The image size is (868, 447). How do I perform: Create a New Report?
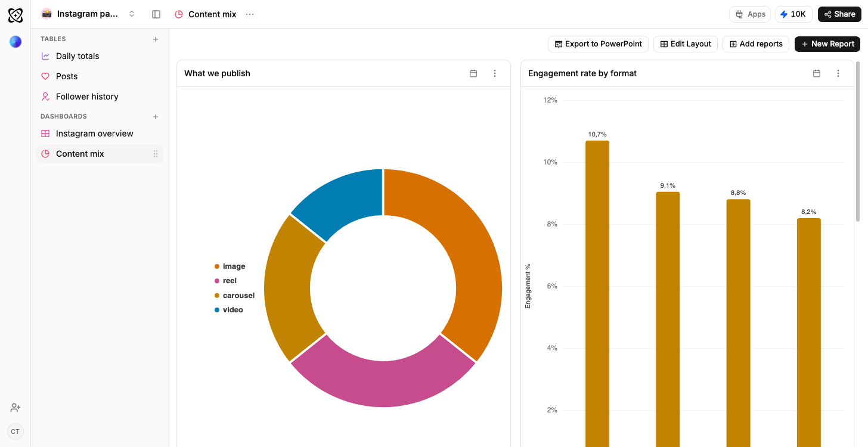point(827,44)
